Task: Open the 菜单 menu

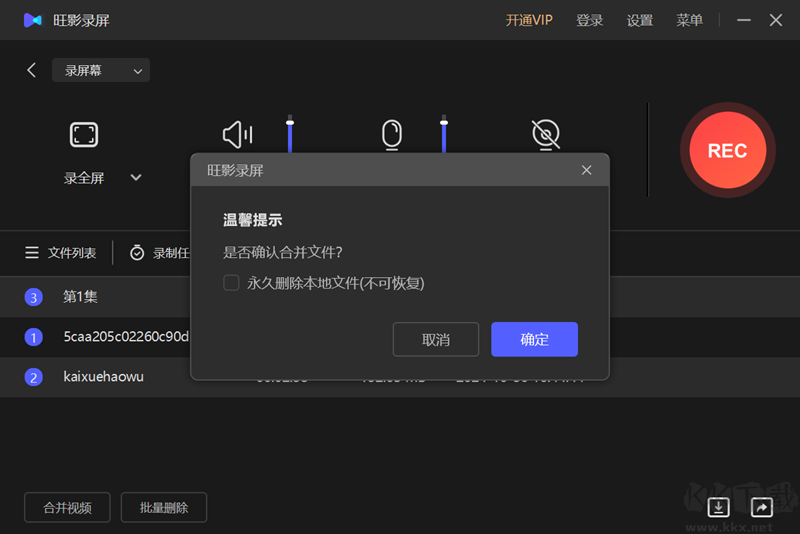Action: (x=689, y=20)
